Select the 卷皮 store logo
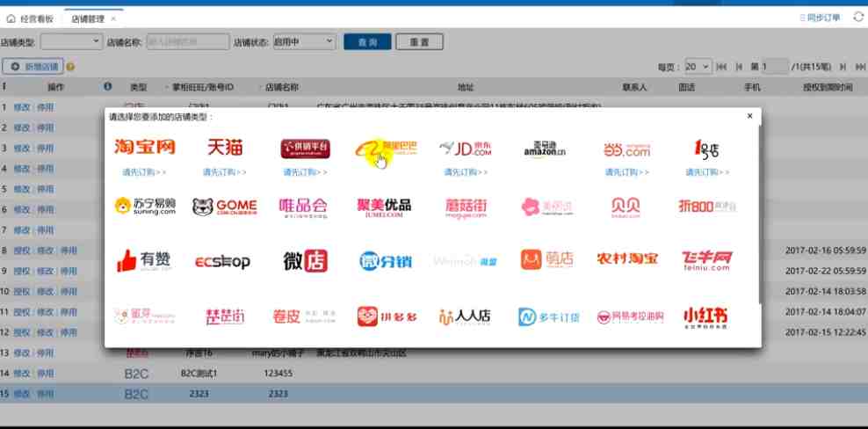 tap(304, 316)
